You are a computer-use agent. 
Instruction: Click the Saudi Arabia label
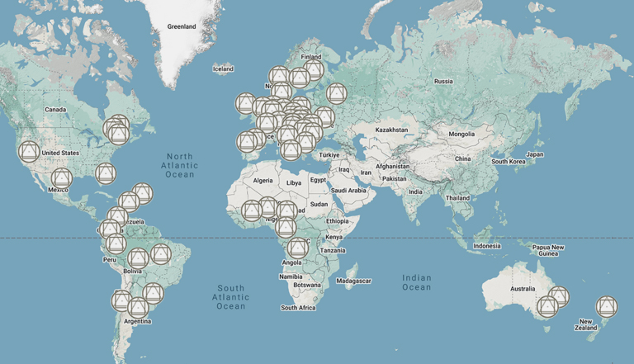coord(348,190)
